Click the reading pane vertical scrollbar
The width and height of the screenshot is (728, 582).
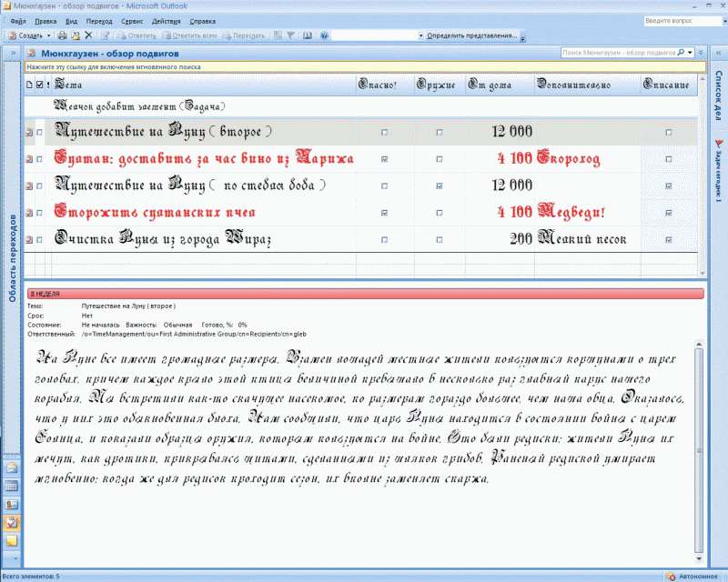(699, 446)
